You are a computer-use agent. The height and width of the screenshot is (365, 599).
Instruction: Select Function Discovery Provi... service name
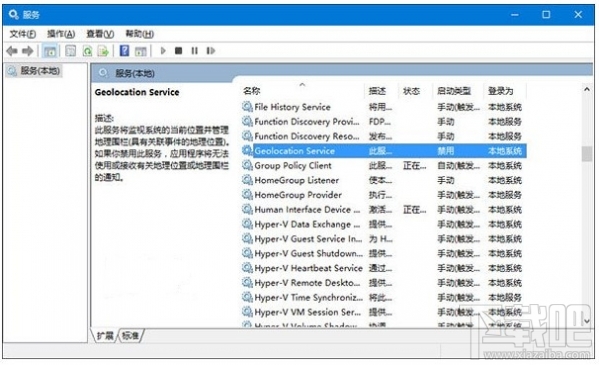click(307, 122)
